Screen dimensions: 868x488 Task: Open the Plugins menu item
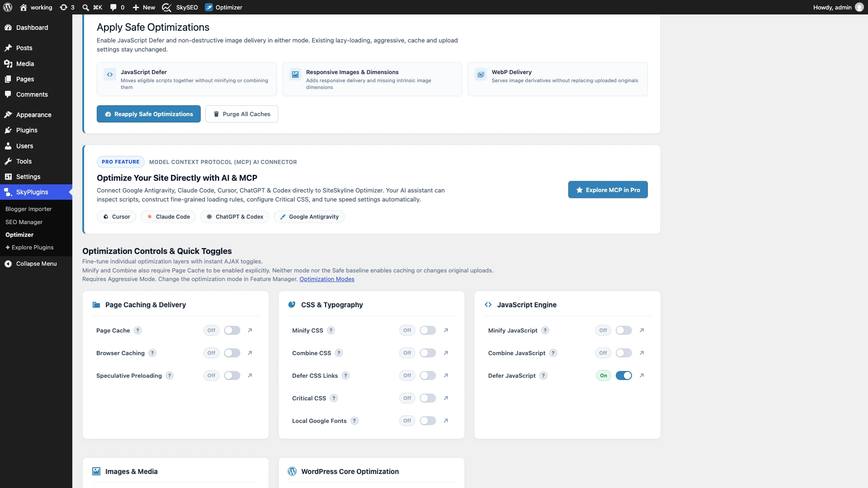pyautogui.click(x=36, y=130)
